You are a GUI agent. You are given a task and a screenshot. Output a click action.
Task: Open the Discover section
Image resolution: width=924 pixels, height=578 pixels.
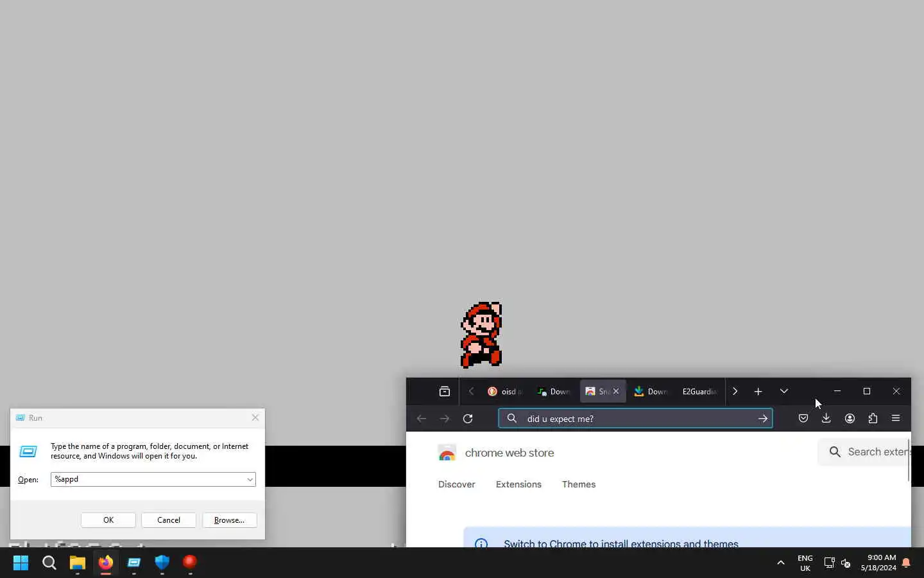coord(457,484)
